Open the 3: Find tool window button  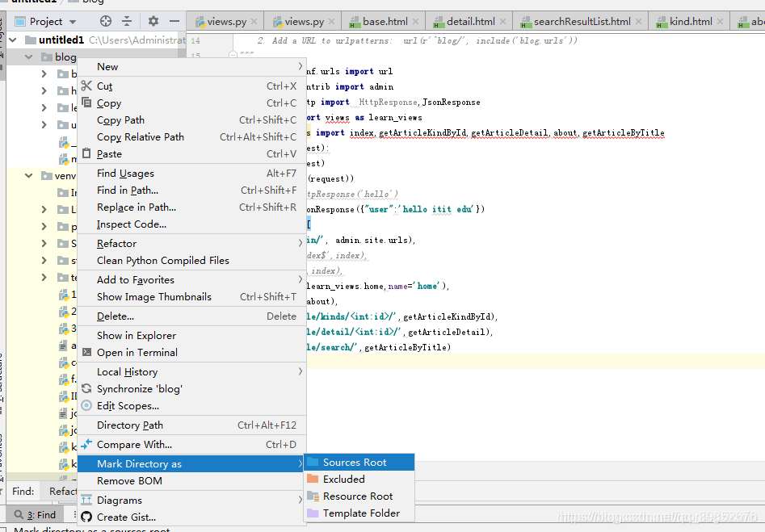click(x=35, y=514)
